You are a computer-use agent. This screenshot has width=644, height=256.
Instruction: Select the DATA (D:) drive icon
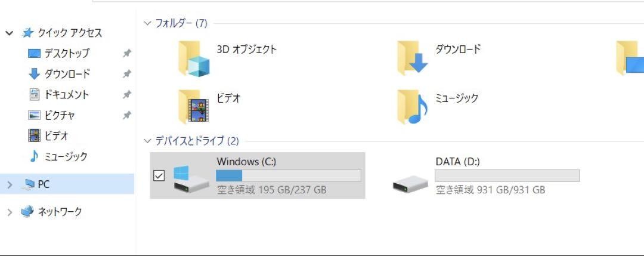410,183
